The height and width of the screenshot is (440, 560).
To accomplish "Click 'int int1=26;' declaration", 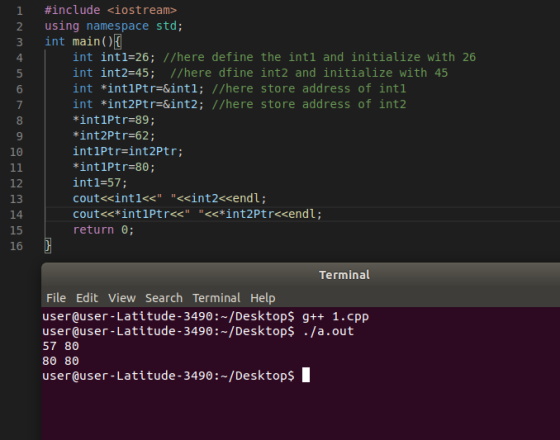I will 114,57.
